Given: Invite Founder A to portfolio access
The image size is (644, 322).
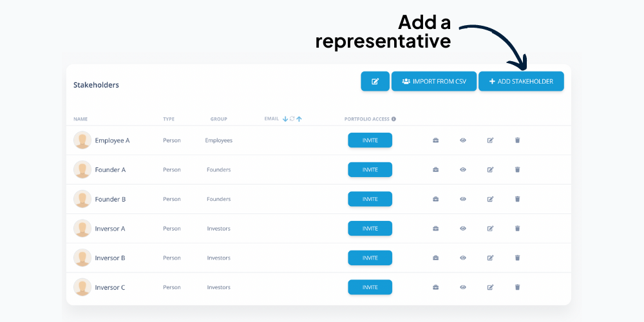Looking at the screenshot, I should [x=370, y=169].
